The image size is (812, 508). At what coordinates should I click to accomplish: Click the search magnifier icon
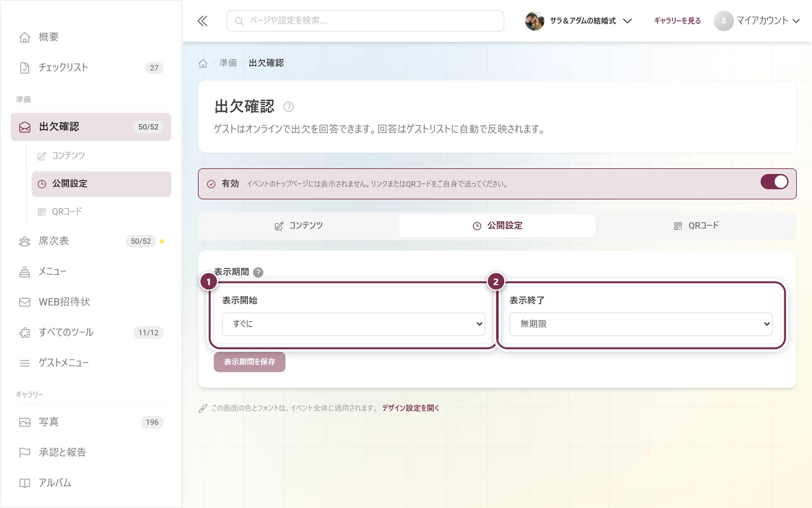pos(239,21)
